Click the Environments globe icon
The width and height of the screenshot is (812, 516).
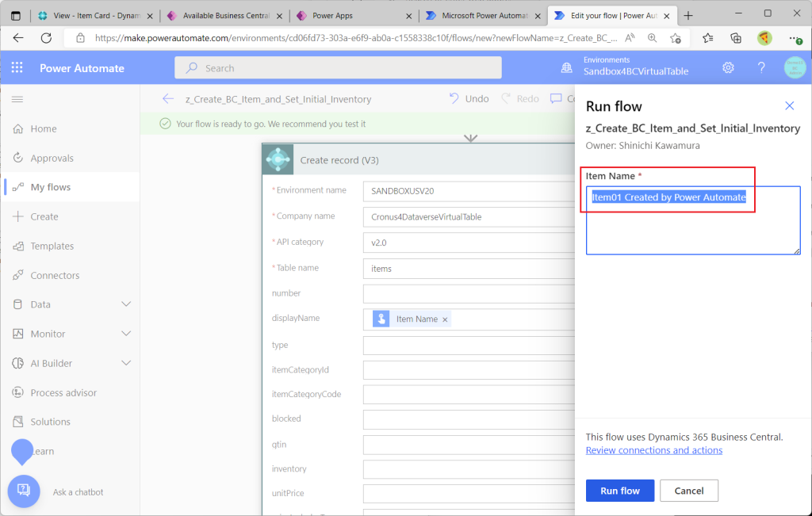[566, 68]
